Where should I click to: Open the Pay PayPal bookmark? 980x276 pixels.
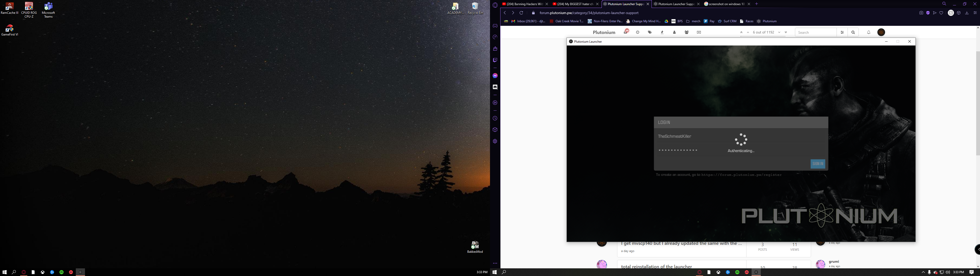click(x=709, y=21)
